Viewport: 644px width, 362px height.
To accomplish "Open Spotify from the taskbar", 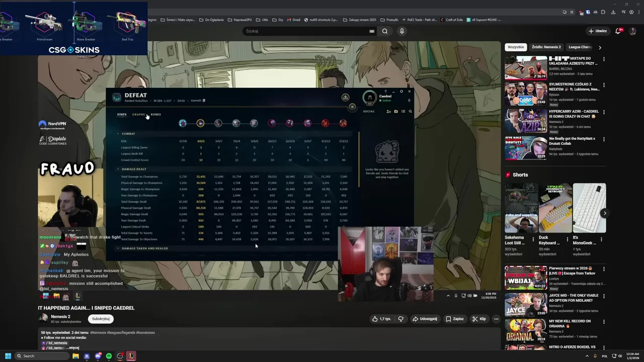I will pyautogui.click(x=109, y=356).
